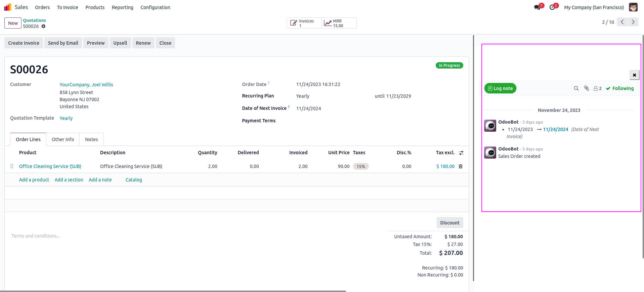Screen dimensions: 644x292
Task: Click the OdooBot avatar on Sales Order created
Action: [x=490, y=153]
